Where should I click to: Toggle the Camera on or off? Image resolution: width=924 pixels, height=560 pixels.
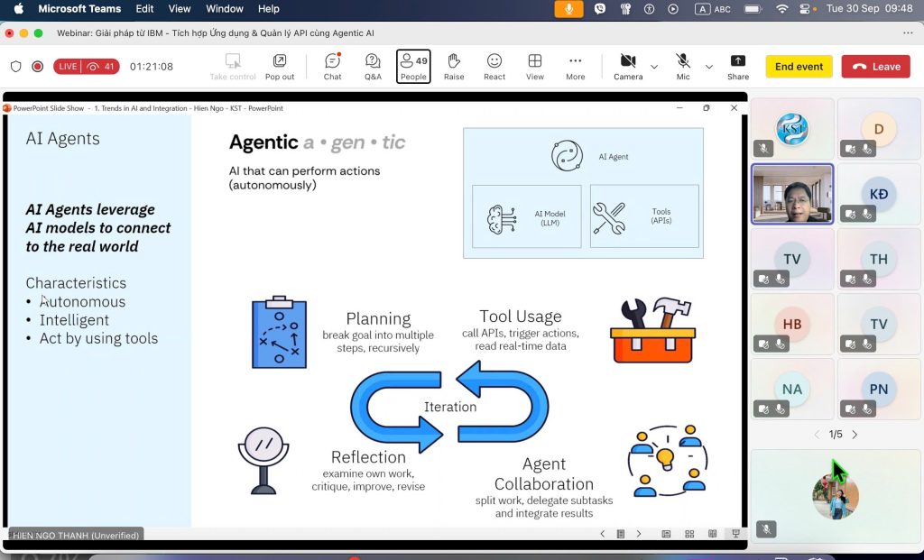[628, 66]
